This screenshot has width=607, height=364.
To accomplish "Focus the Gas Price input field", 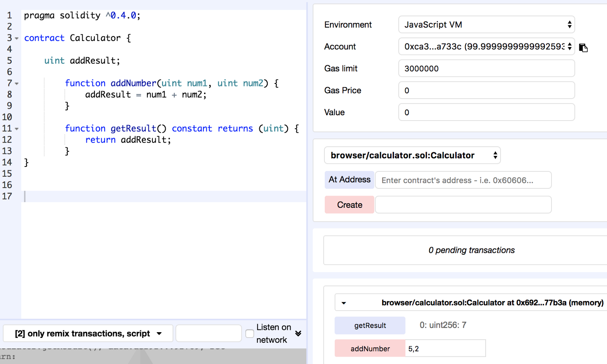I will click(486, 91).
